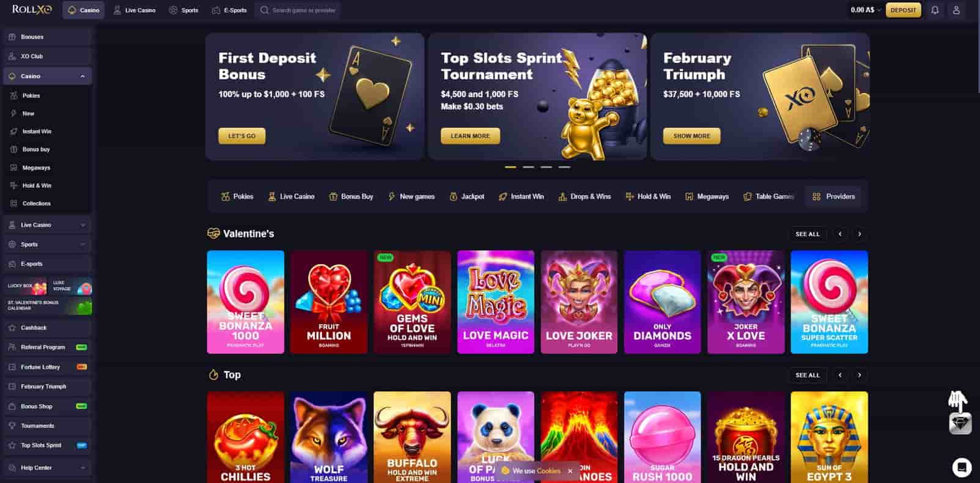Click the diamond icon above chat

[x=960, y=424]
